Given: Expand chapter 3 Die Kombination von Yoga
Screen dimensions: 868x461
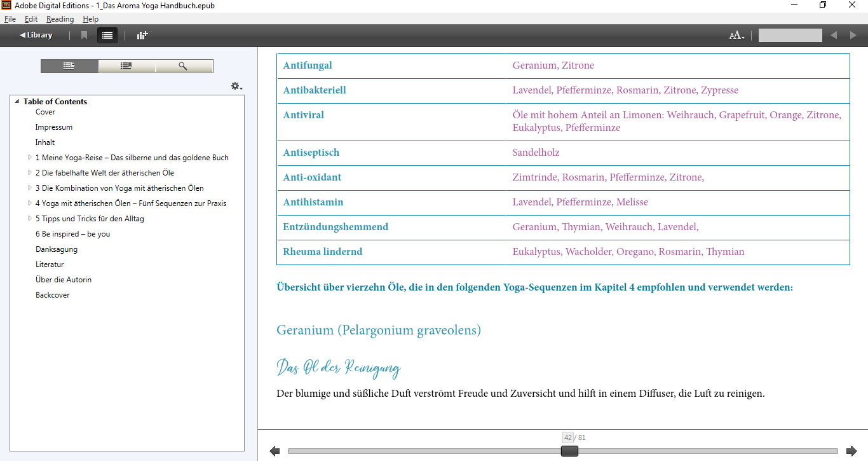Looking at the screenshot, I should [x=29, y=188].
